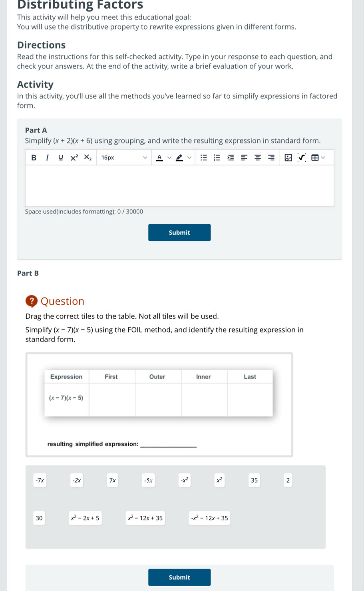Apply italic formatting
Viewport: 364px width, 591px height.
47,158
